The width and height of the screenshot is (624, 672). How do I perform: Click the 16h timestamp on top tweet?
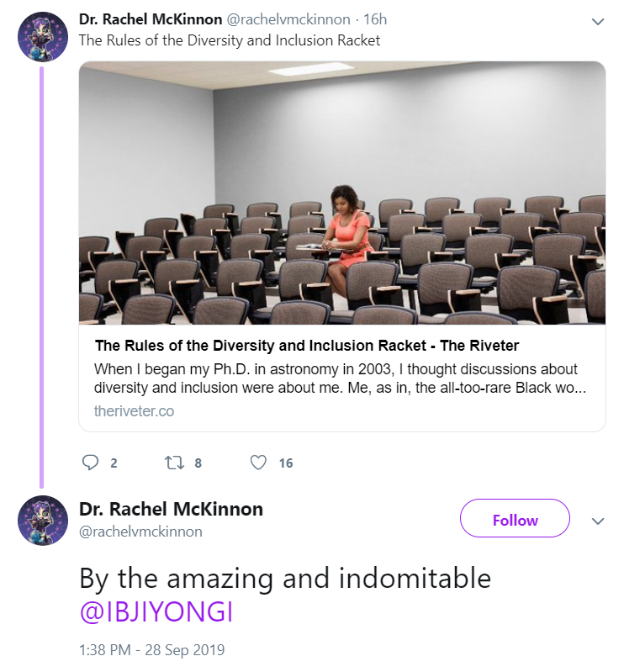point(375,19)
